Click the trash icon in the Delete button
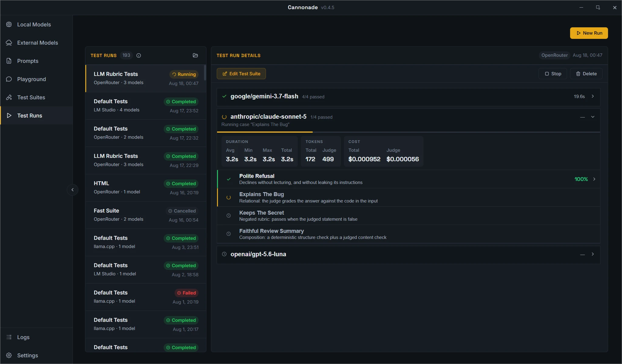This screenshot has height=364, width=622. tap(578, 74)
